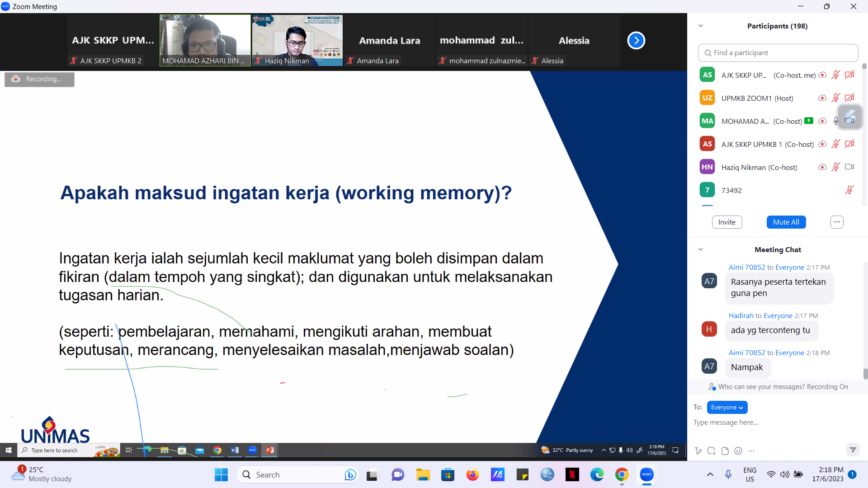Click PowerPoint icon in shared screen taskbar
Viewport: 868px width, 488px height.
coord(270,450)
